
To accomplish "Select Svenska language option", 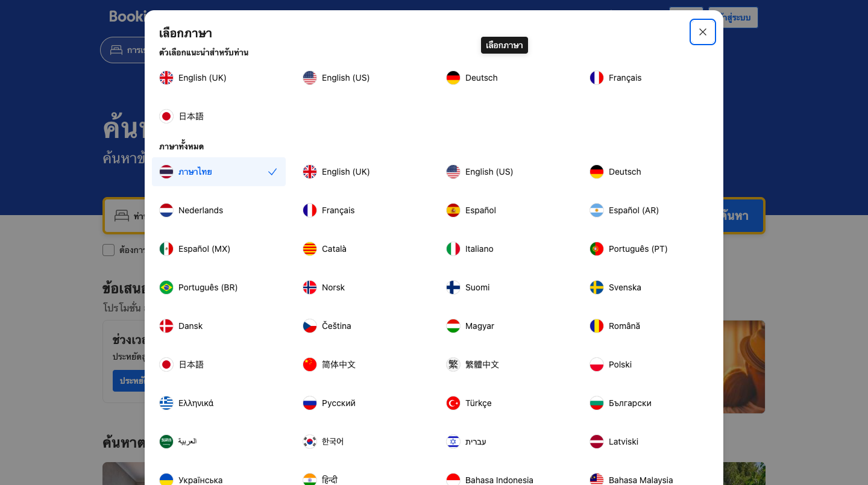I will click(x=624, y=287).
